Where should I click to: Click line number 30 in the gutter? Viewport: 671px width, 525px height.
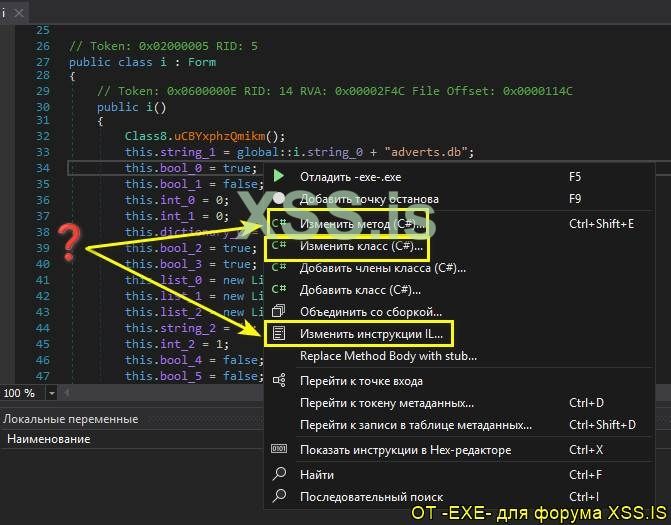tap(42, 107)
